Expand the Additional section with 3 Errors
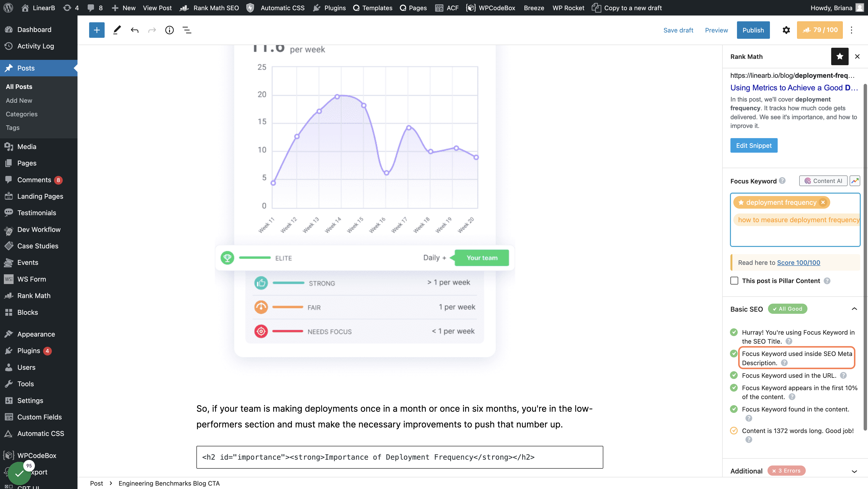The image size is (868, 489). [854, 471]
